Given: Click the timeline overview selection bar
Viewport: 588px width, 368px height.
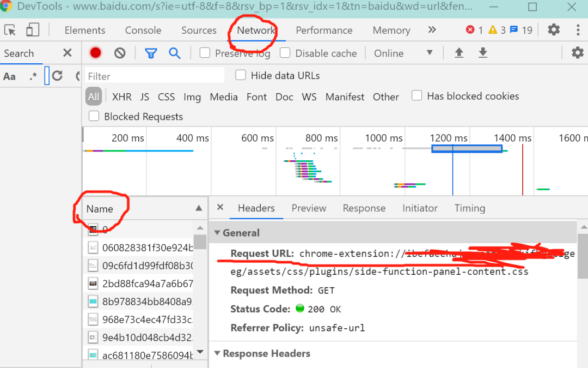Looking at the screenshot, I should 467,149.
